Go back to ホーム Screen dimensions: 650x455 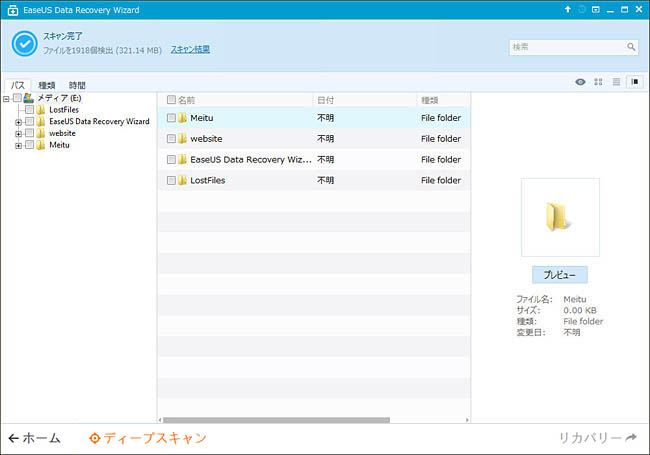coord(34,438)
